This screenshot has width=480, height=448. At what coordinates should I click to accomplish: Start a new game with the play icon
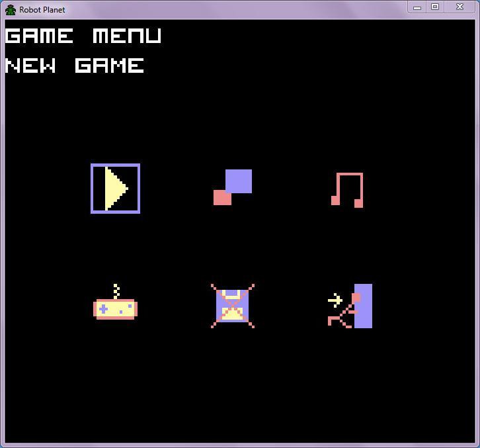click(116, 189)
